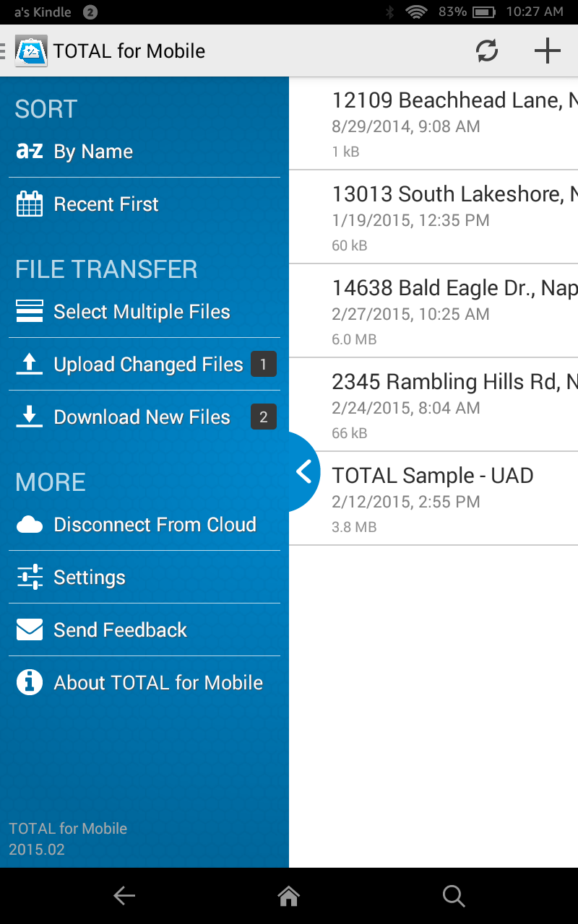The height and width of the screenshot is (924, 578).
Task: Open the TOTAL Sample - UAD file
Action: click(432, 498)
